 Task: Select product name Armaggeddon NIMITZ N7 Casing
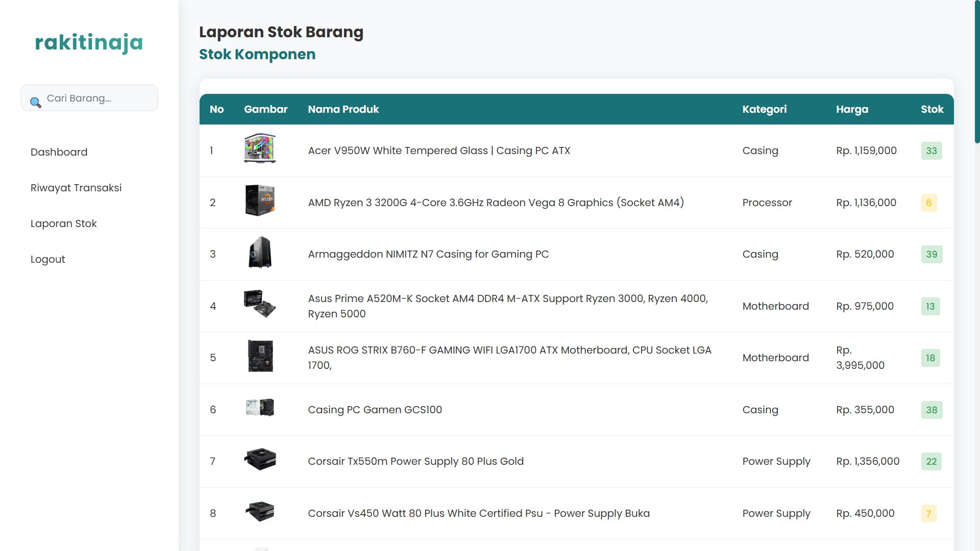[428, 254]
